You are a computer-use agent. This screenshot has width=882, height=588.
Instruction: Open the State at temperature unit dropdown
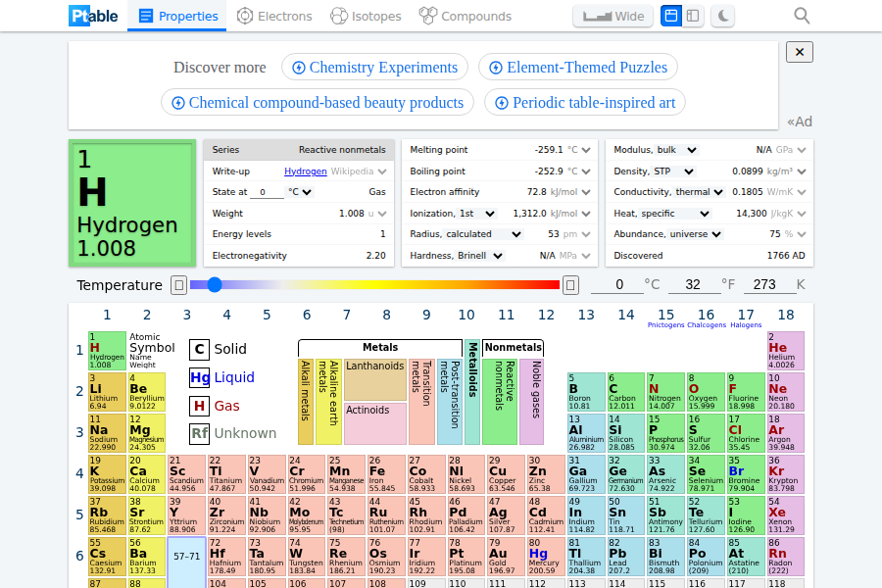(x=300, y=192)
